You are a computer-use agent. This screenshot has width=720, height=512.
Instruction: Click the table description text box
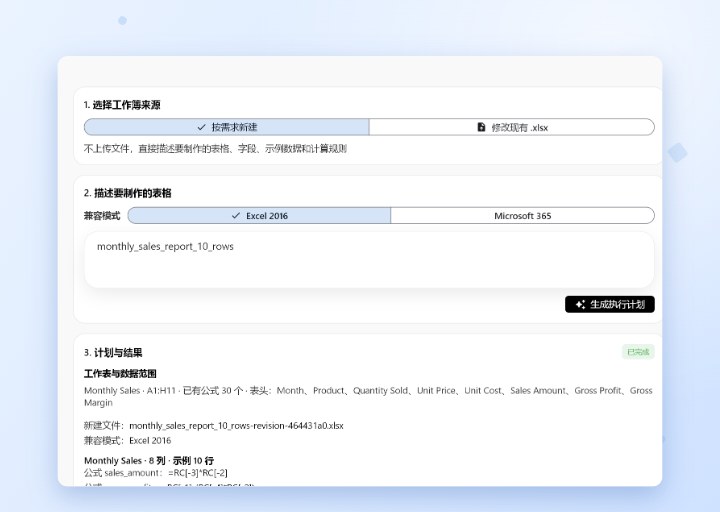coord(369,260)
